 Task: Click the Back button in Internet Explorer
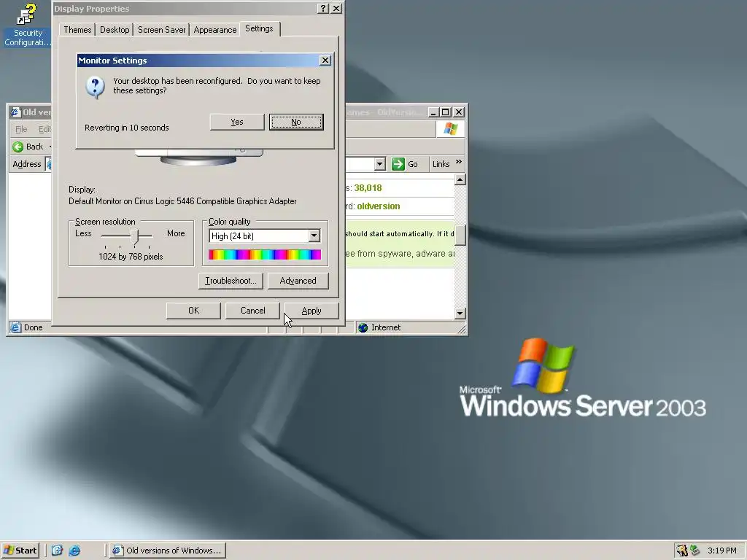point(28,147)
